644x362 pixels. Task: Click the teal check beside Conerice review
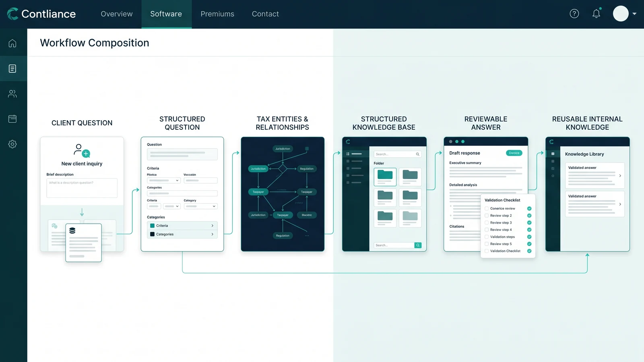[529, 209]
